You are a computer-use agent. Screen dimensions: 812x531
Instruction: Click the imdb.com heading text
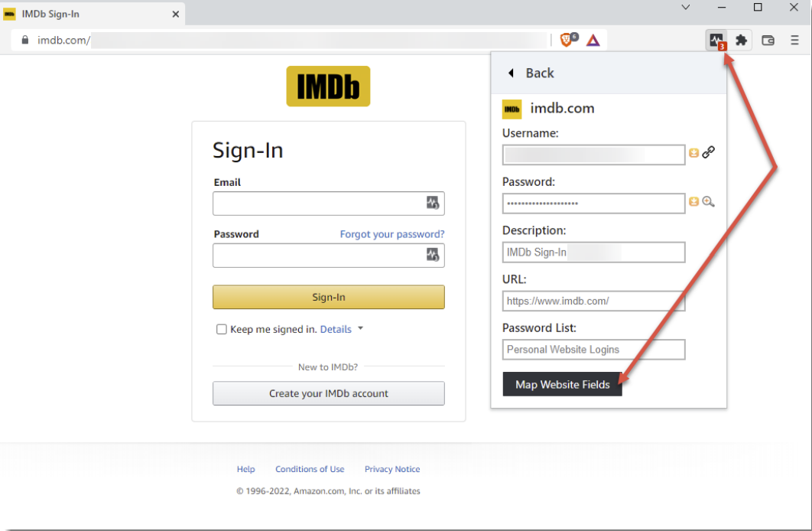[x=562, y=109]
